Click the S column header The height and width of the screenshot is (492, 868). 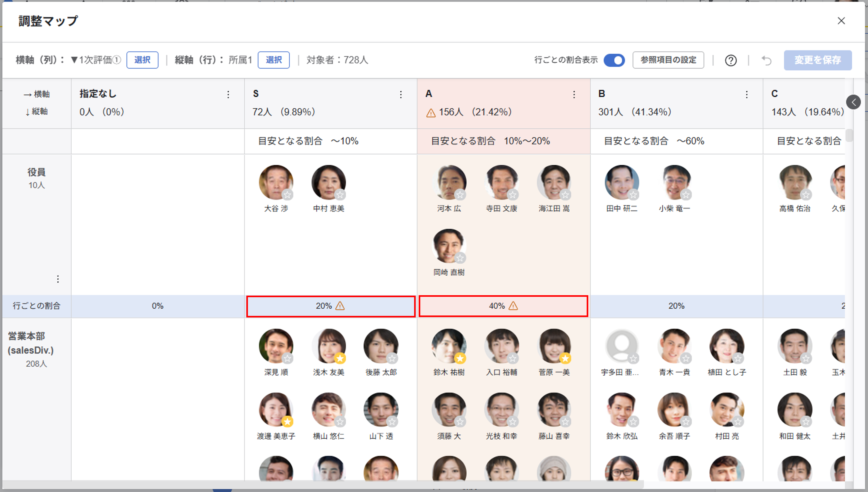point(256,94)
